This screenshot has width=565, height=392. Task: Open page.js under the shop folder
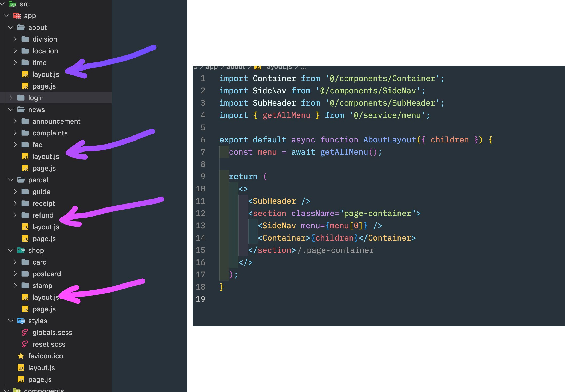point(44,309)
